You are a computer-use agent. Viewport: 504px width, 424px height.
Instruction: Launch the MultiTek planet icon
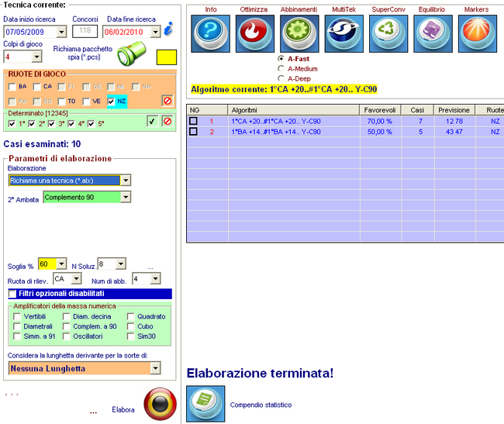[x=344, y=34]
